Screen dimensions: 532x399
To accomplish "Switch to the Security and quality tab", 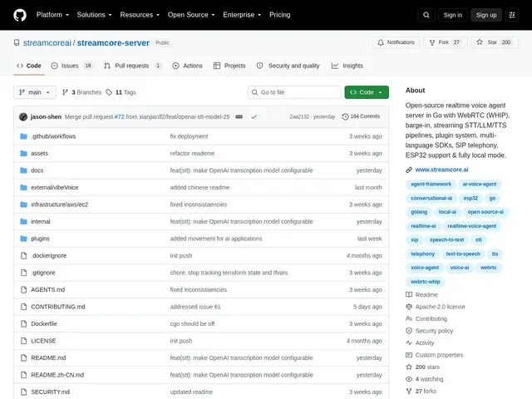I will (x=288, y=66).
